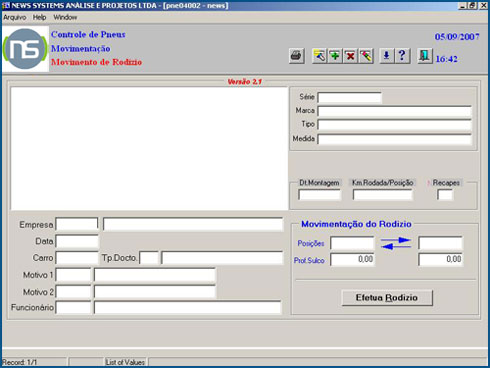
Task: Click the 'Versão 2.1' label
Action: [x=244, y=81]
